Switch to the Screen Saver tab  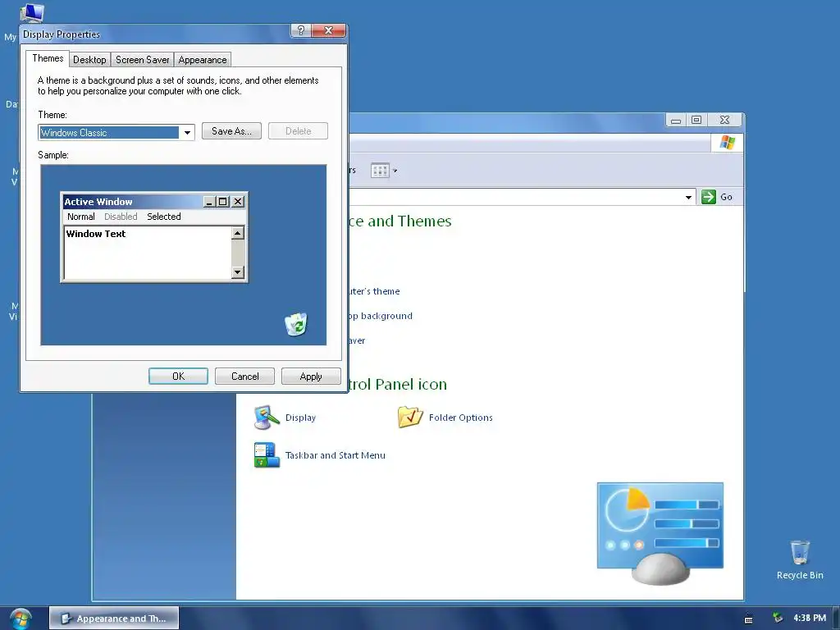coord(143,59)
